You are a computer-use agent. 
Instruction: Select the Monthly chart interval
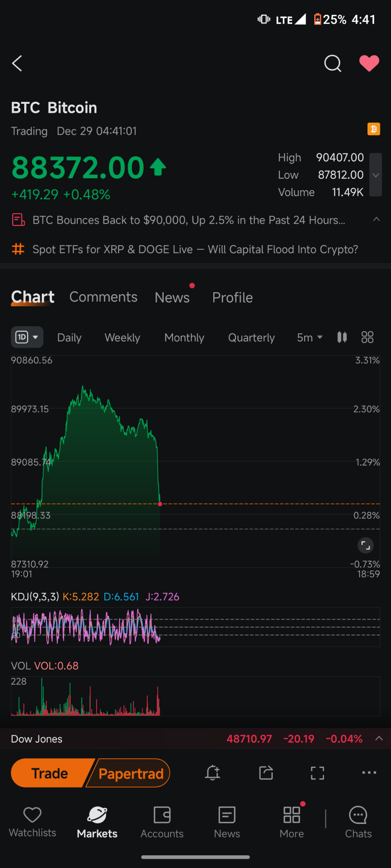184,338
